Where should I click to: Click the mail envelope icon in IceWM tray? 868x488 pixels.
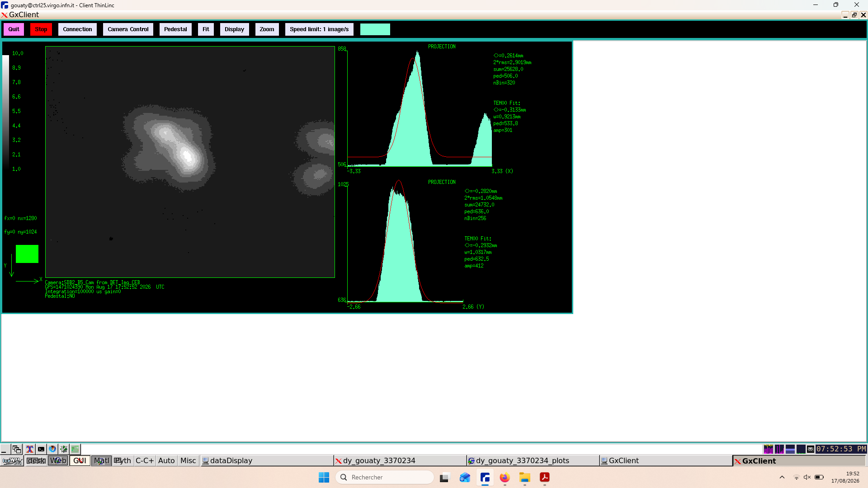pos(811,449)
